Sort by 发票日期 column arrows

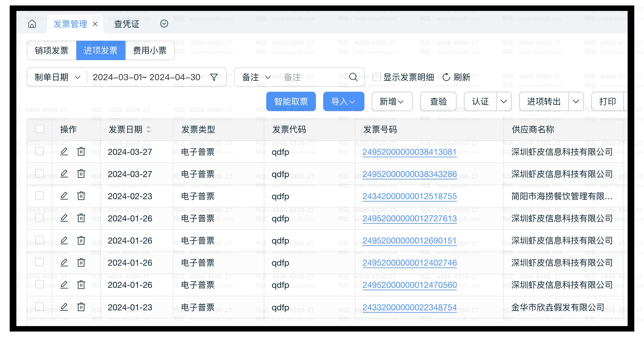coord(149,130)
